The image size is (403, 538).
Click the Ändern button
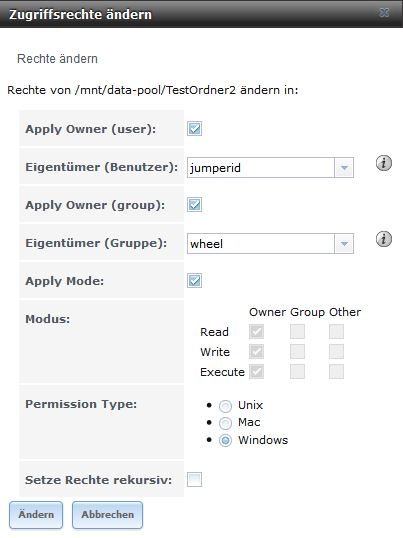[x=36, y=515]
